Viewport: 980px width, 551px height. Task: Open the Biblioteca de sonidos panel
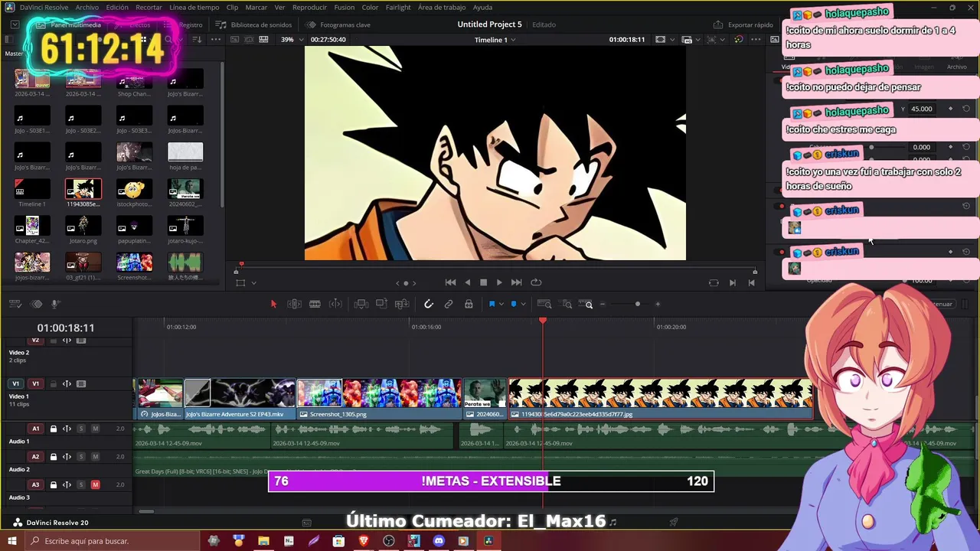(x=253, y=24)
